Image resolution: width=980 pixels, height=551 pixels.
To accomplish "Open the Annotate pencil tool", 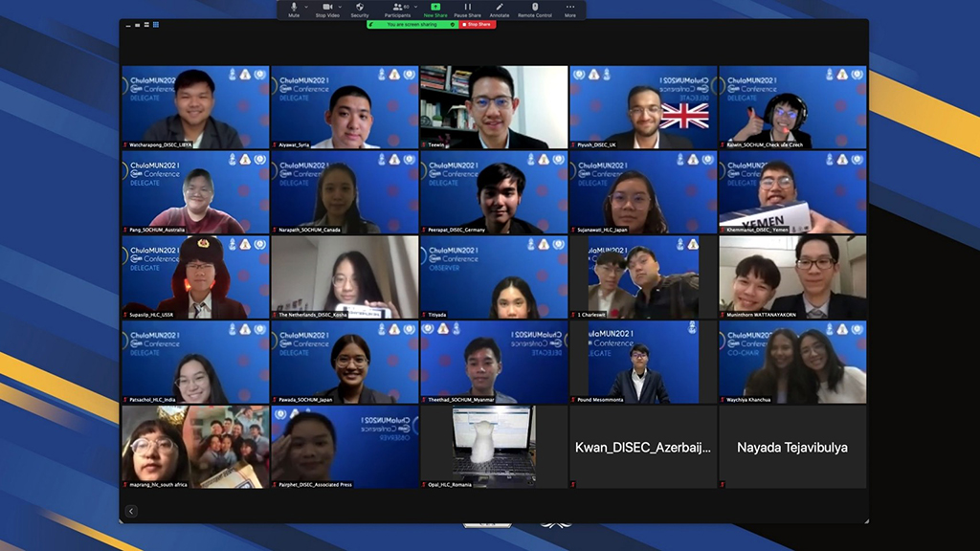I will pos(500,8).
